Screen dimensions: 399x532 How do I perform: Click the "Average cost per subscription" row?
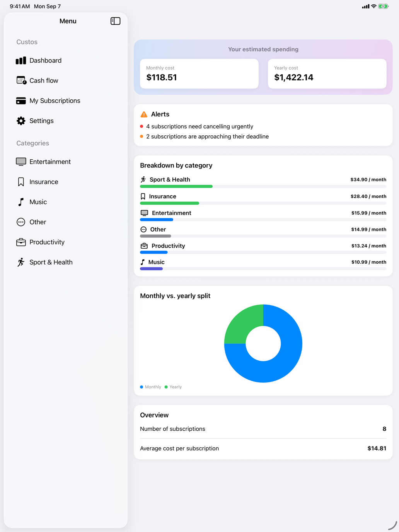(x=263, y=448)
